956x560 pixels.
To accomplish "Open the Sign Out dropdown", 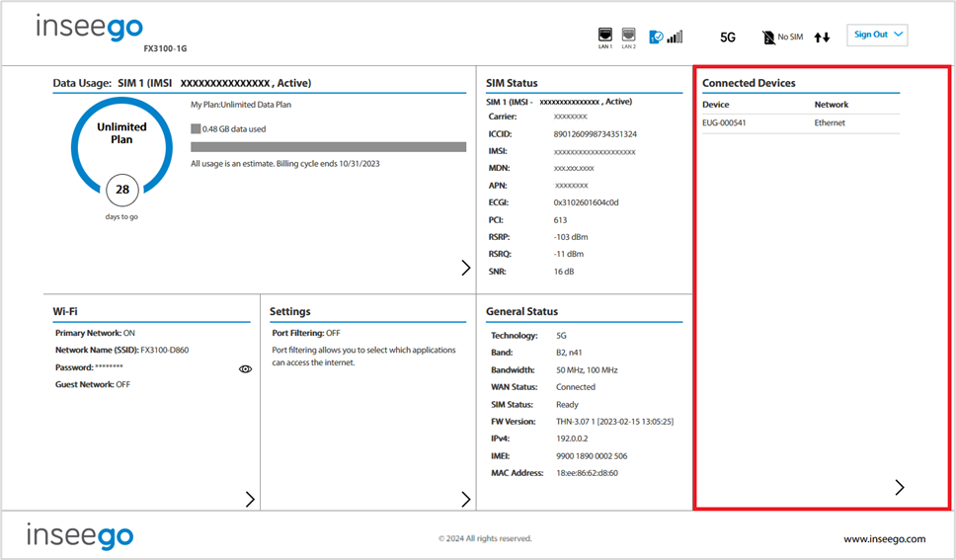I will [877, 35].
